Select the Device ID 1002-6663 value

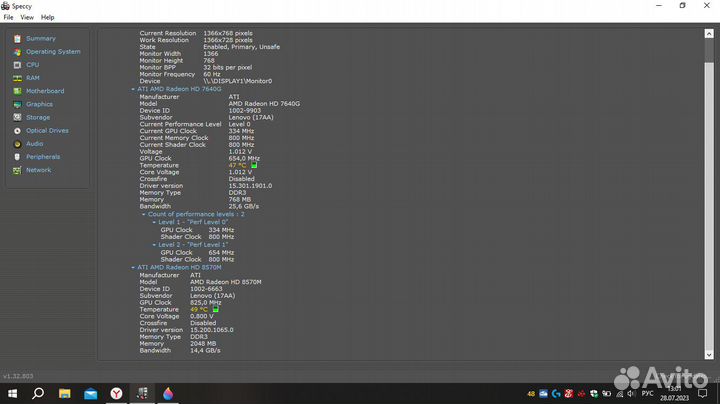[x=206, y=289]
